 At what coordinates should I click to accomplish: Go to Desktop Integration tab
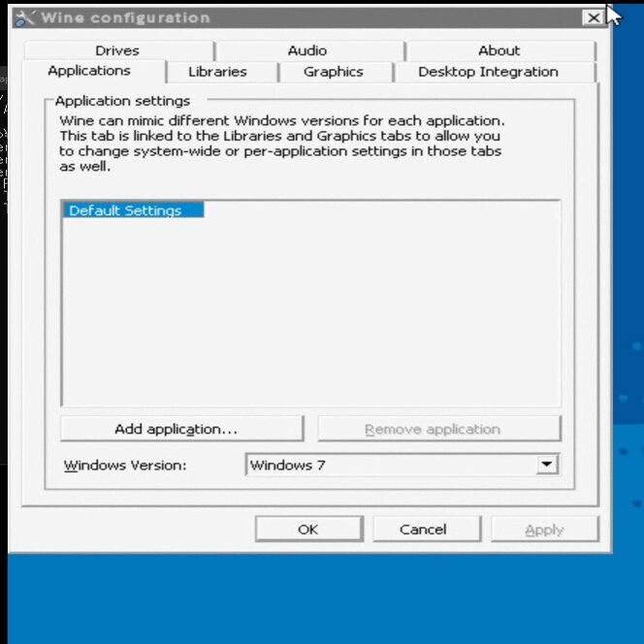pyautogui.click(x=494, y=73)
